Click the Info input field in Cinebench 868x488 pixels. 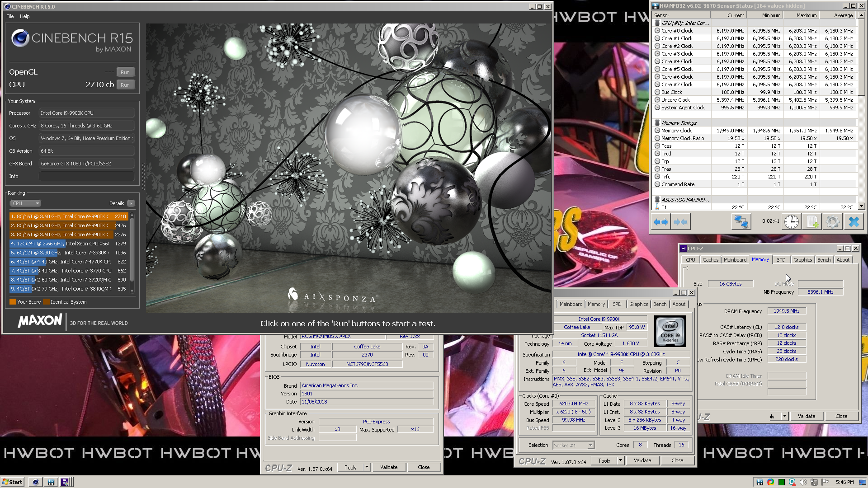87,176
